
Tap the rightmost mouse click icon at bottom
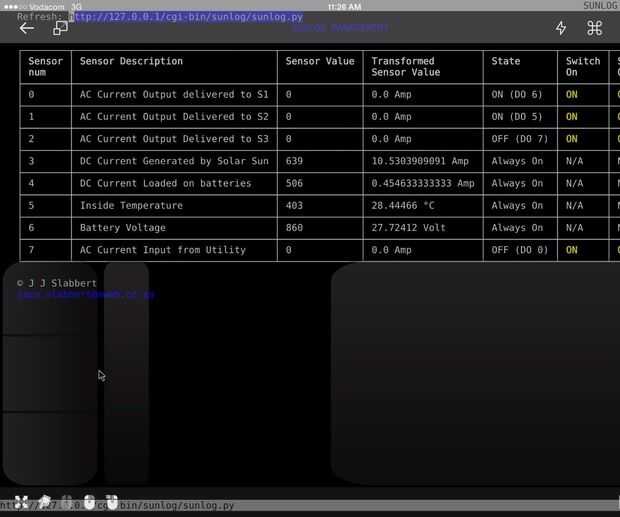(112, 502)
